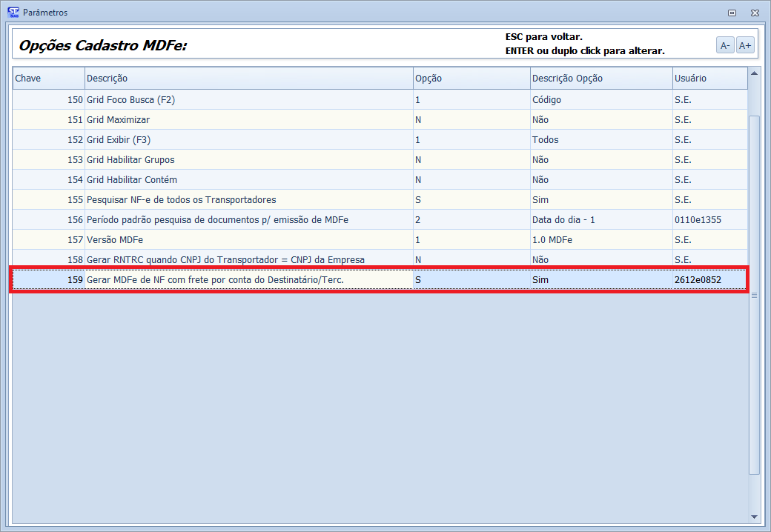Viewport: 771px width, 532px height.
Task: Select the Grid Habilitar Grupos row
Action: pyautogui.click(x=248, y=159)
